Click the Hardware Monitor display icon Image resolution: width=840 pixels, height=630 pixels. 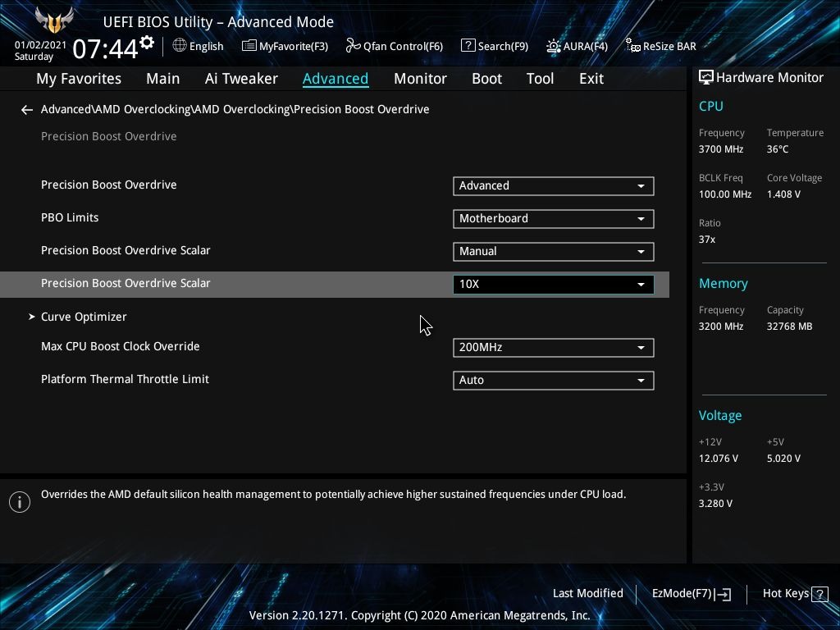[706, 78]
